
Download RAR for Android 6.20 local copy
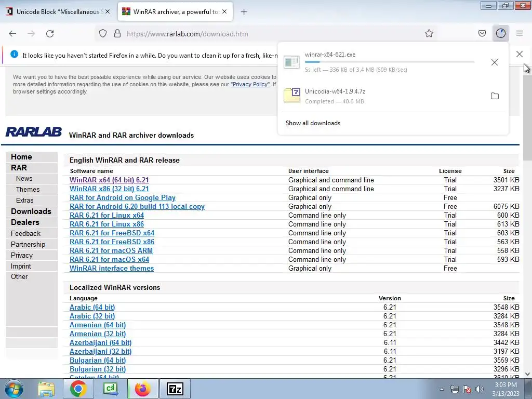point(137,206)
